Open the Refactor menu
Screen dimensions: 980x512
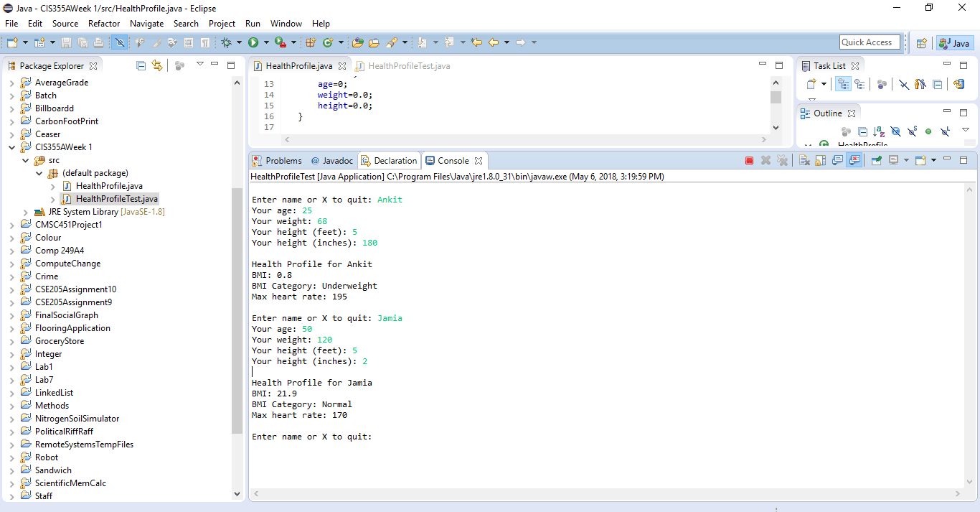point(104,23)
